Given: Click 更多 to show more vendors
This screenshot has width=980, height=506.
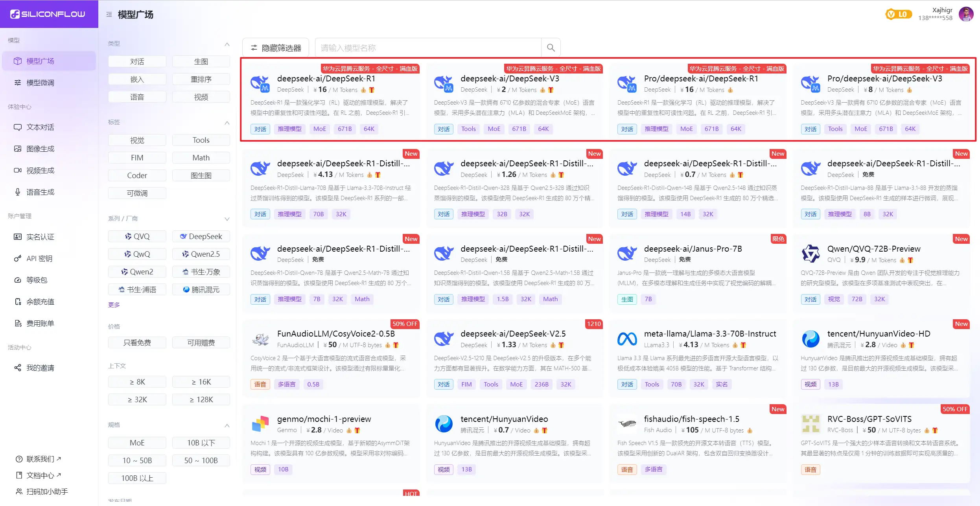Looking at the screenshot, I should click(114, 305).
